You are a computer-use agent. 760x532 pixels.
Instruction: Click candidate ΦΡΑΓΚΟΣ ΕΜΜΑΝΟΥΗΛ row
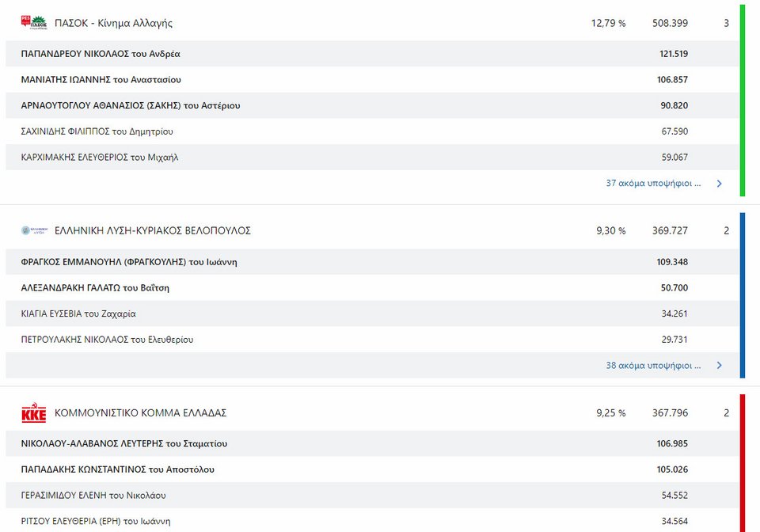click(372, 261)
